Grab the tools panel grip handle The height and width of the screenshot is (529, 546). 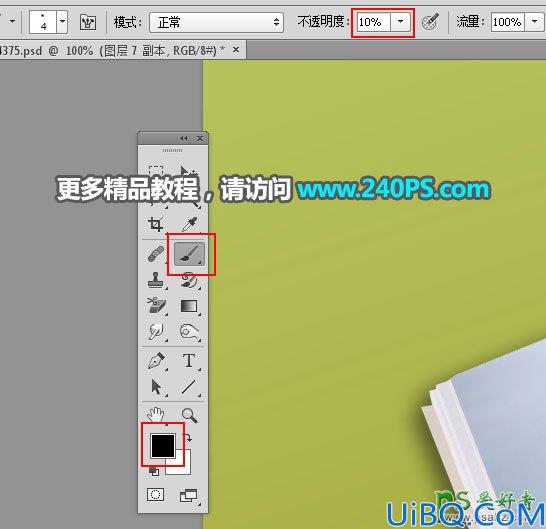point(173,150)
